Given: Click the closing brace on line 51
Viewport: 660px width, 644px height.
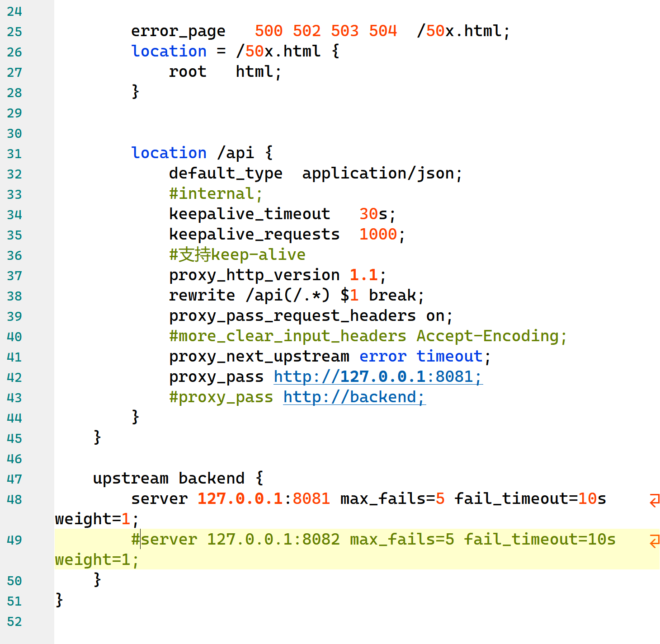Looking at the screenshot, I should (59, 600).
